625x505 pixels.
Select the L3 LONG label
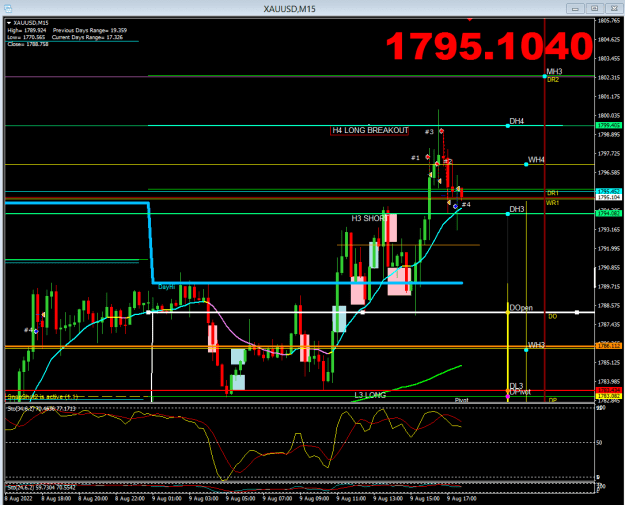coord(370,395)
